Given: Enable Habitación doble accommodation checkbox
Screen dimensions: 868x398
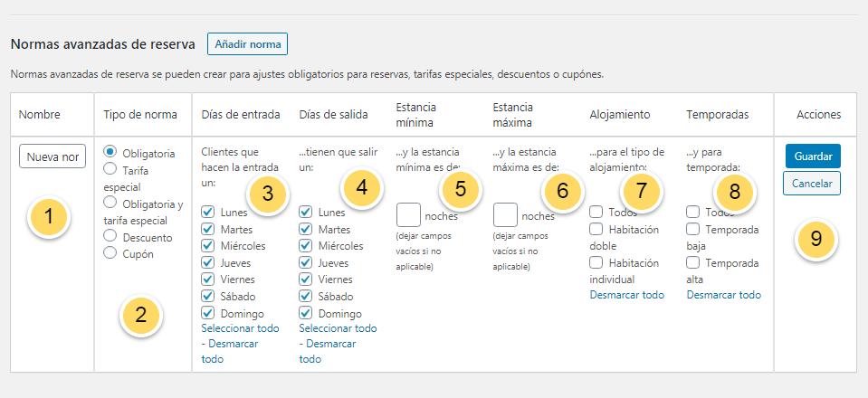Looking at the screenshot, I should coord(596,229).
